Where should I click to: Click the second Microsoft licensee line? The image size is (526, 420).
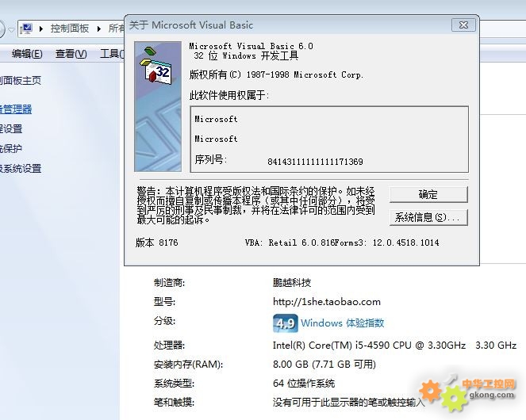point(216,139)
